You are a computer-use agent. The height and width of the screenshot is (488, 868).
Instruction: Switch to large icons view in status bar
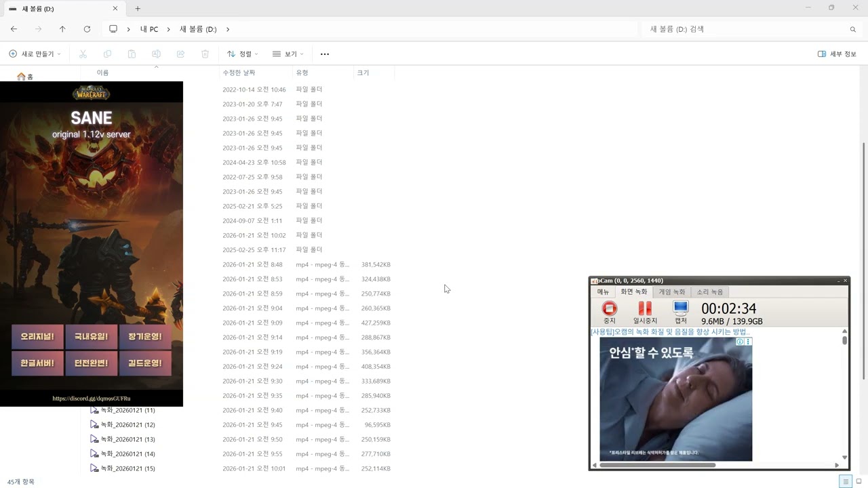(x=859, y=481)
